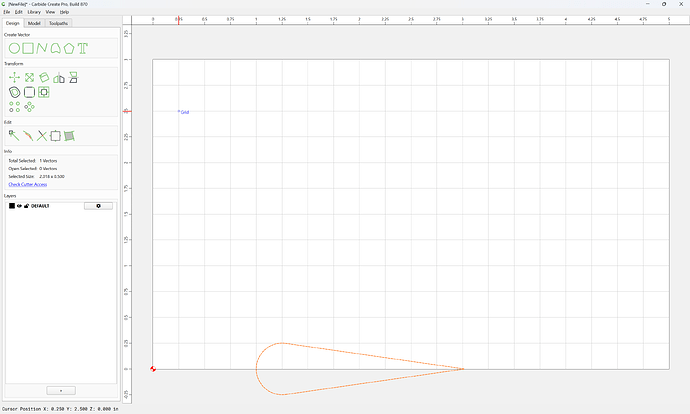Open the Library menu

point(34,12)
